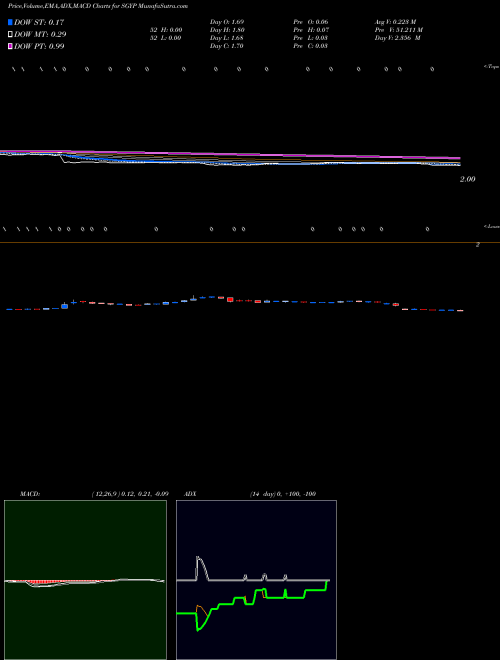The width and height of the screenshot is (500, 660).
Task: Click the MACD panel title
Action: (x=30, y=494)
